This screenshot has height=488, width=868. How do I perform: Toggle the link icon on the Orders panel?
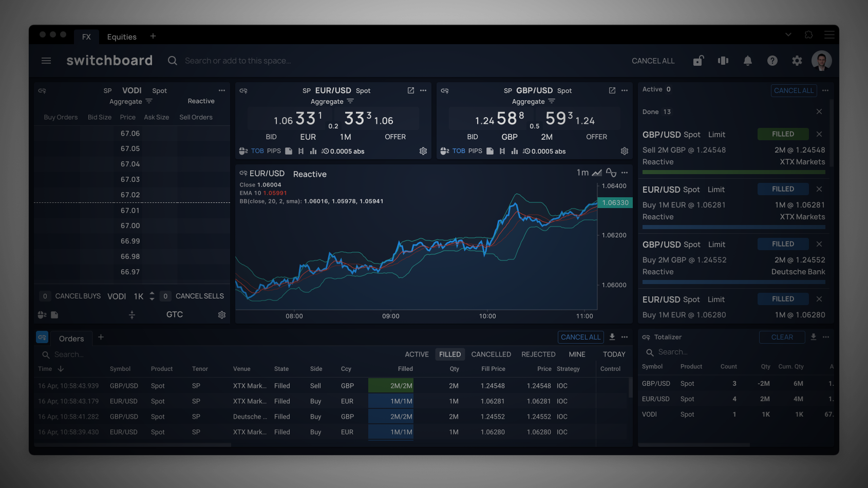click(x=42, y=337)
